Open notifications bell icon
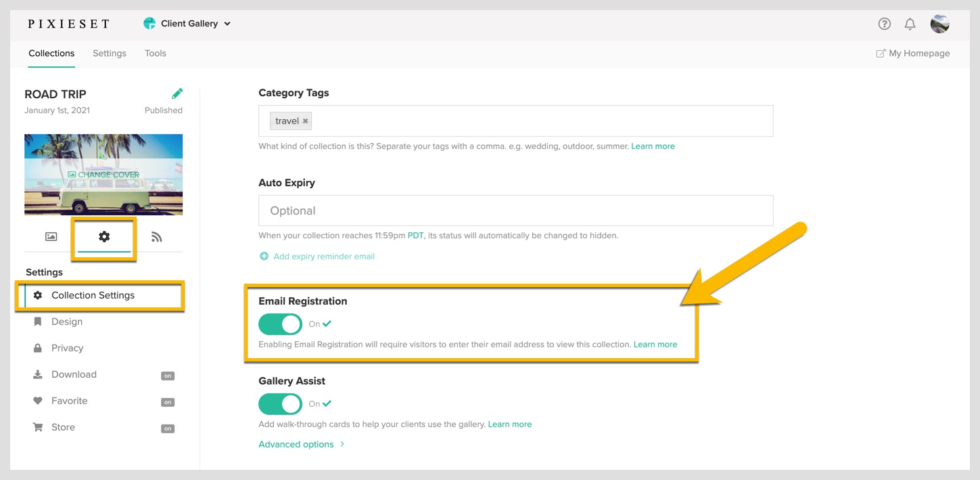 910,24
